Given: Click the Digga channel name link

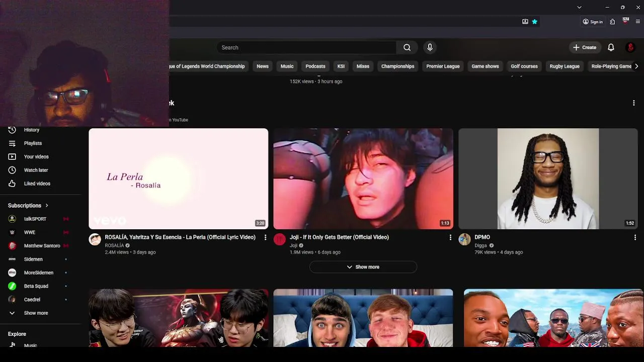Looking at the screenshot, I should 480,245.
